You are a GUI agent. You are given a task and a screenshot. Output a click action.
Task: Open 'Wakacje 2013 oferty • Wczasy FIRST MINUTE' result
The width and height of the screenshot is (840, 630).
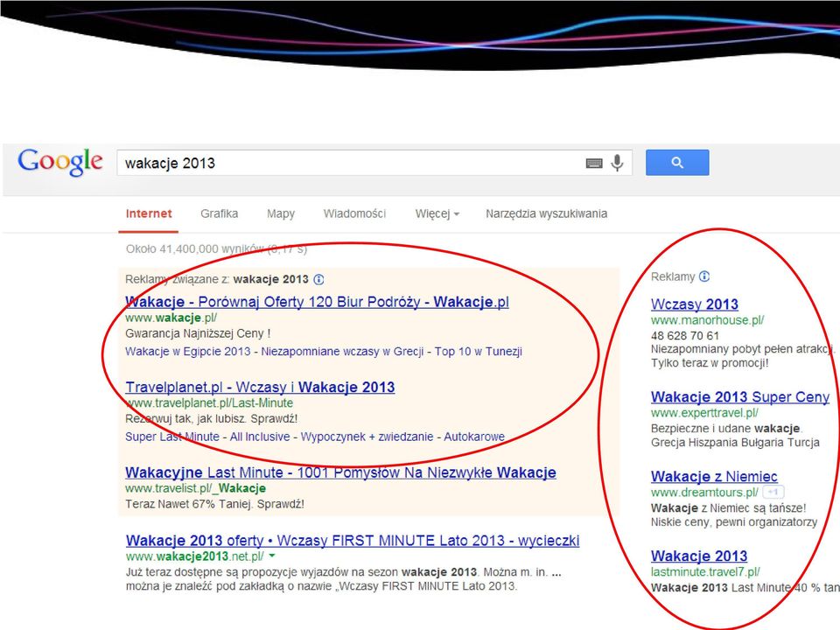(x=353, y=541)
